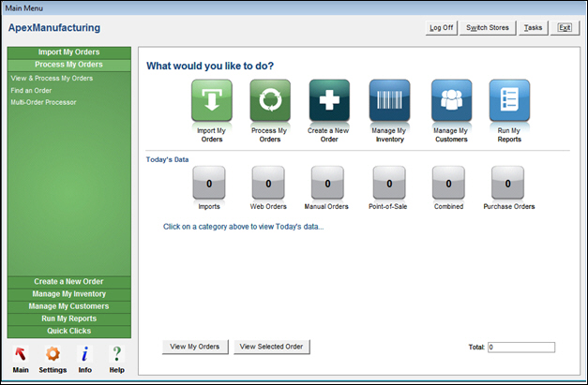
Task: Click the Main Menu title bar text
Action: 24,8
